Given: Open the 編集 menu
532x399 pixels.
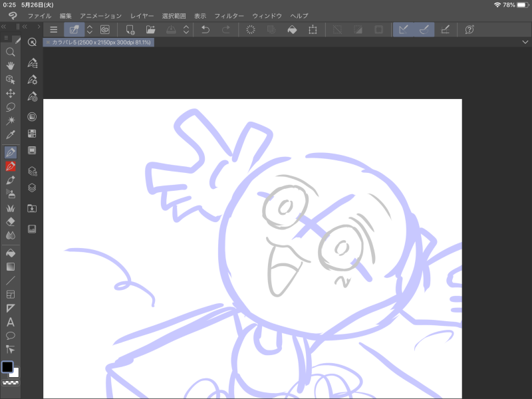Looking at the screenshot, I should click(65, 16).
